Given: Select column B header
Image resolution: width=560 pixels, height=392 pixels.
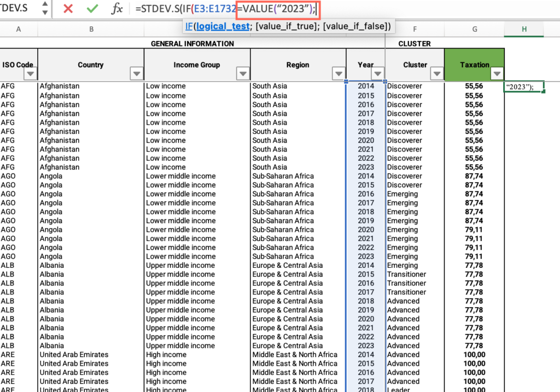Looking at the screenshot, I should pos(91,30).
